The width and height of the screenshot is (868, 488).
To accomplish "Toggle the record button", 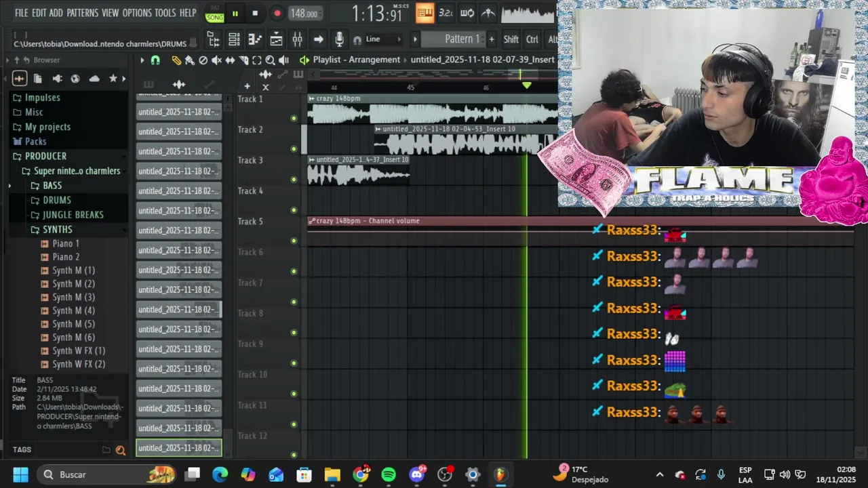I will (277, 13).
